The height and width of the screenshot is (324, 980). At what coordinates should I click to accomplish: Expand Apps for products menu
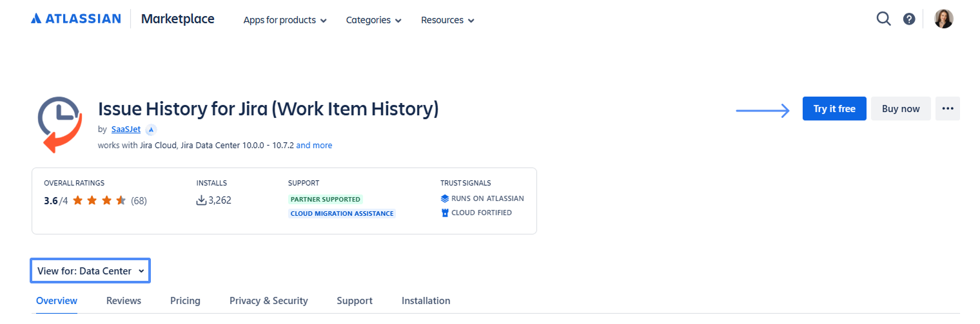(285, 20)
